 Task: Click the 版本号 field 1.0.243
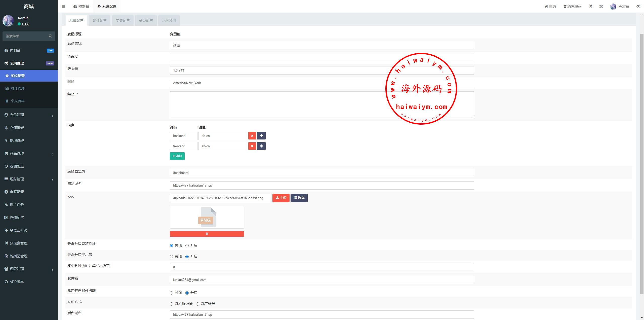point(322,70)
